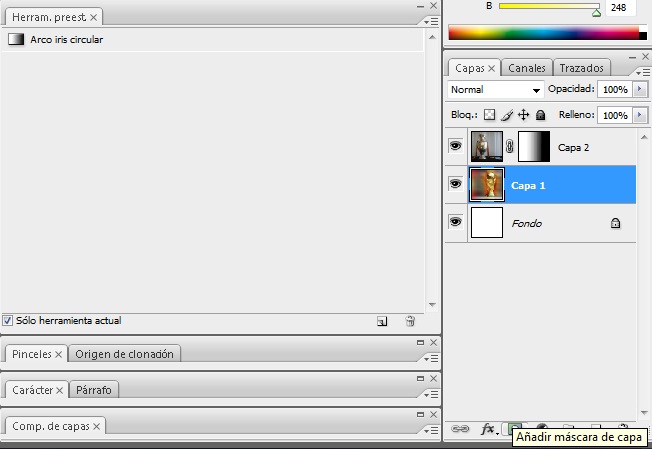Hide the Fondo layer
652x449 pixels.
456,222
